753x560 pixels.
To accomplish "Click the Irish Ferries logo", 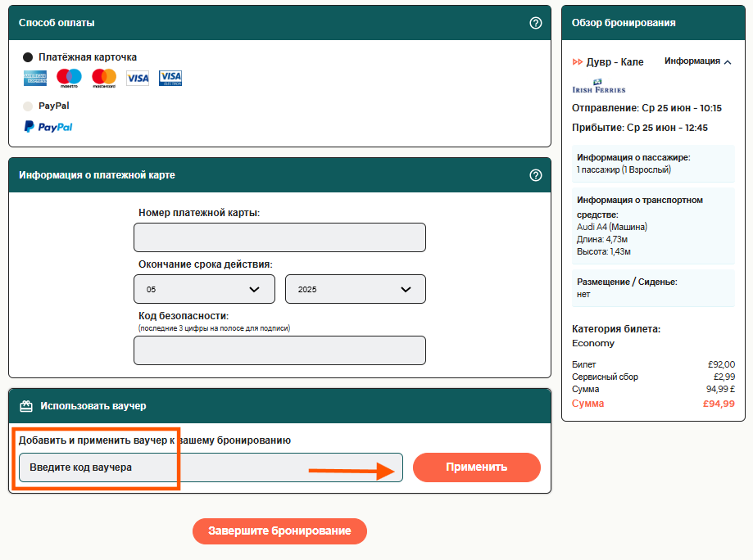I will pos(598,87).
